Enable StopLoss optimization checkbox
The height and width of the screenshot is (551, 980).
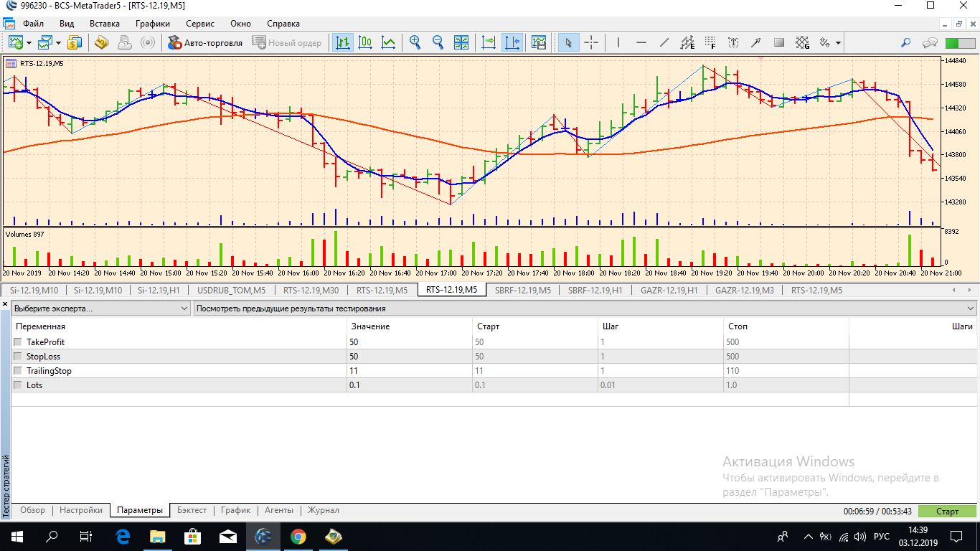(x=18, y=357)
